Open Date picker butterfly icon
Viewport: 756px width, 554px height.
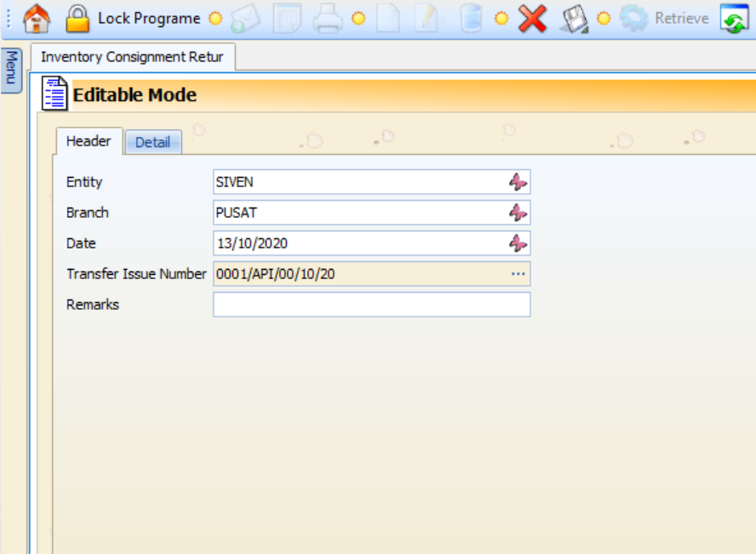[x=518, y=243]
